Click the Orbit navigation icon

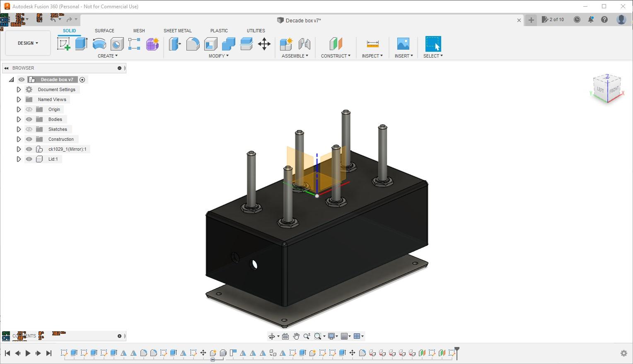[272, 336]
